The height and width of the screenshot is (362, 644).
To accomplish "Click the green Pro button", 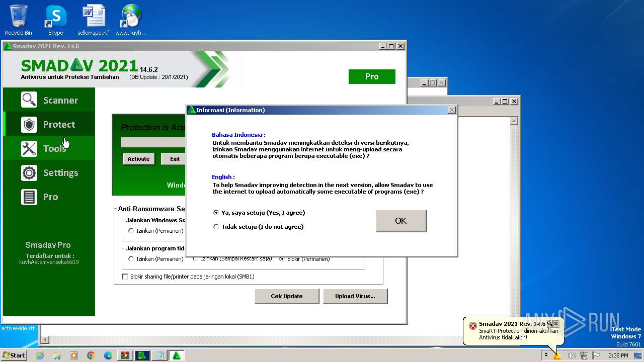I will (372, 76).
